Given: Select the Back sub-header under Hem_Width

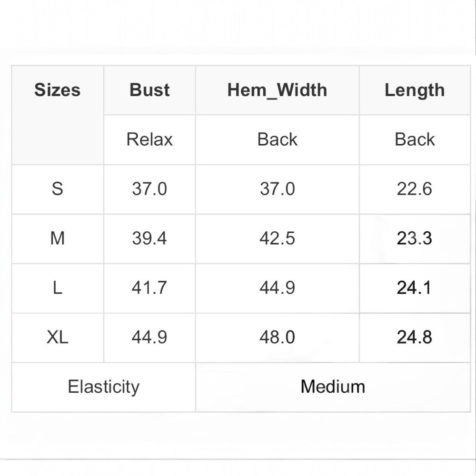Looking at the screenshot, I should (277, 139).
